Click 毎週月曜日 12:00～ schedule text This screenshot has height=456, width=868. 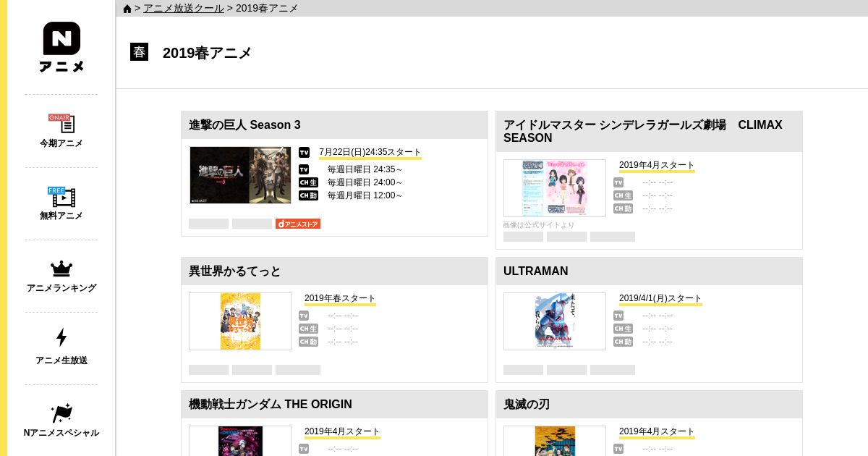[x=365, y=195]
